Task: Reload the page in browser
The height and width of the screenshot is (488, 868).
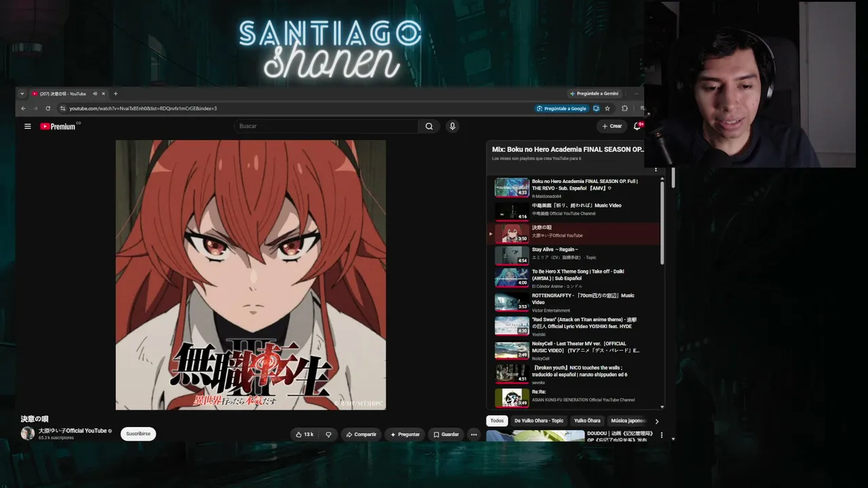Action: coord(47,108)
